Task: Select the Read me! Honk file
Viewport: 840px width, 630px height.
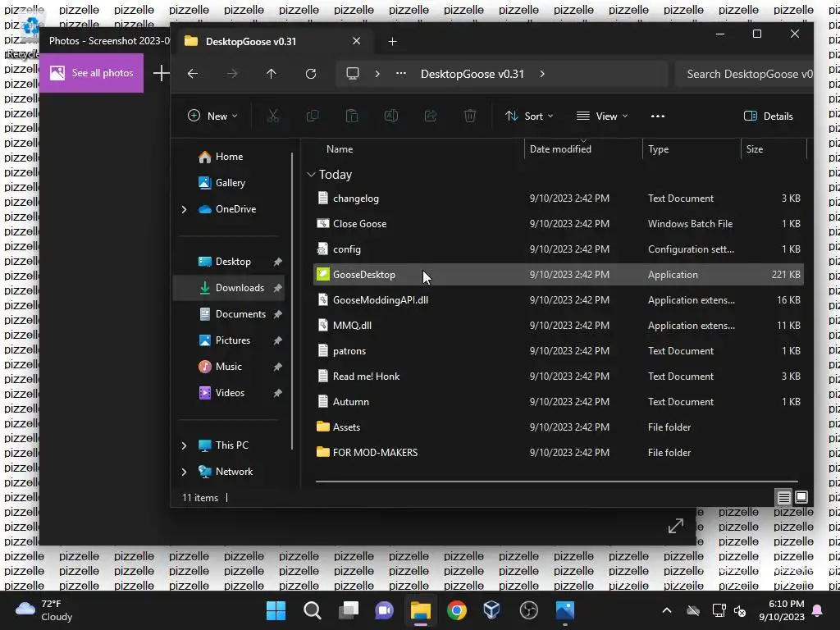Action: [558, 376]
